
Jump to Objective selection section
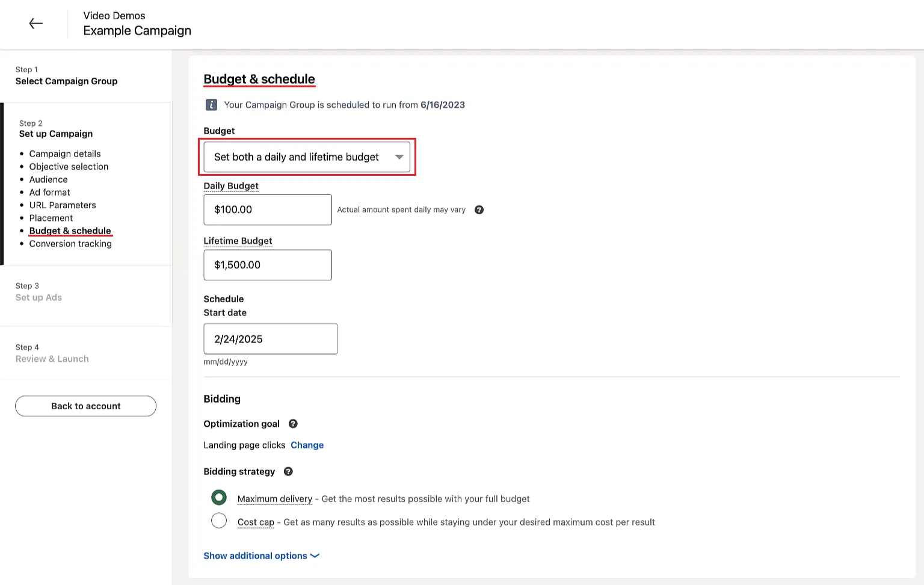69,167
